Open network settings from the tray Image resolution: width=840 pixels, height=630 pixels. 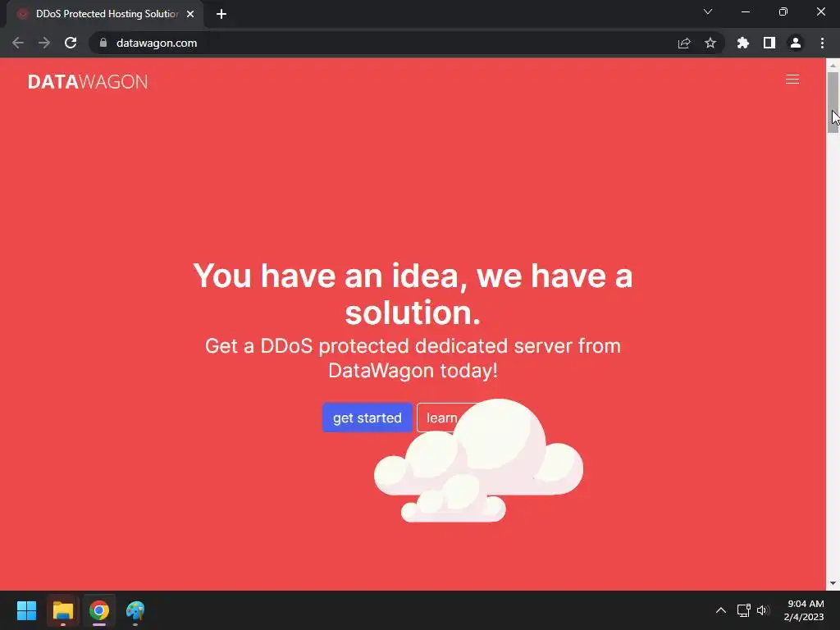743,610
